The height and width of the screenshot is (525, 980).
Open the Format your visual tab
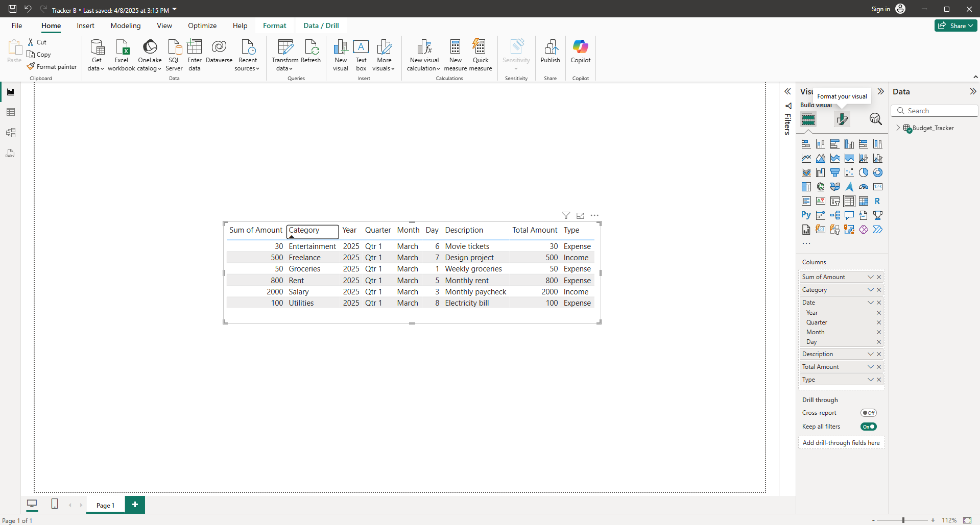click(842, 119)
